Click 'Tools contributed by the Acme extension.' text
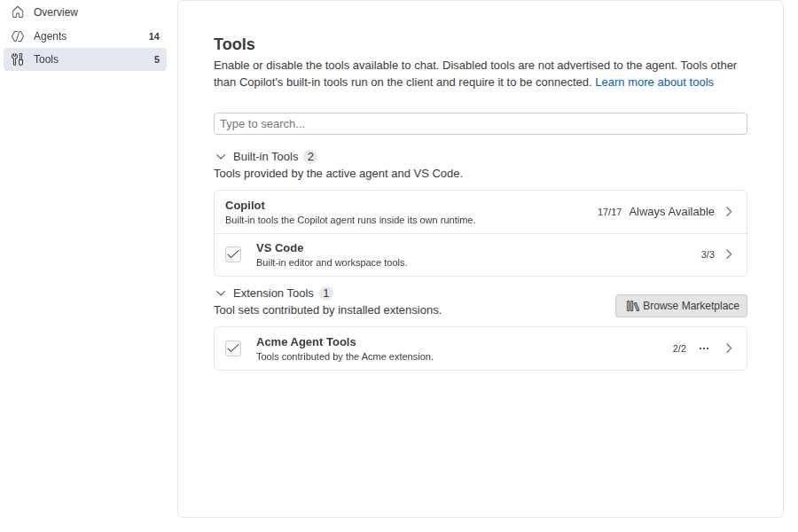The image size is (798, 532). 345,356
